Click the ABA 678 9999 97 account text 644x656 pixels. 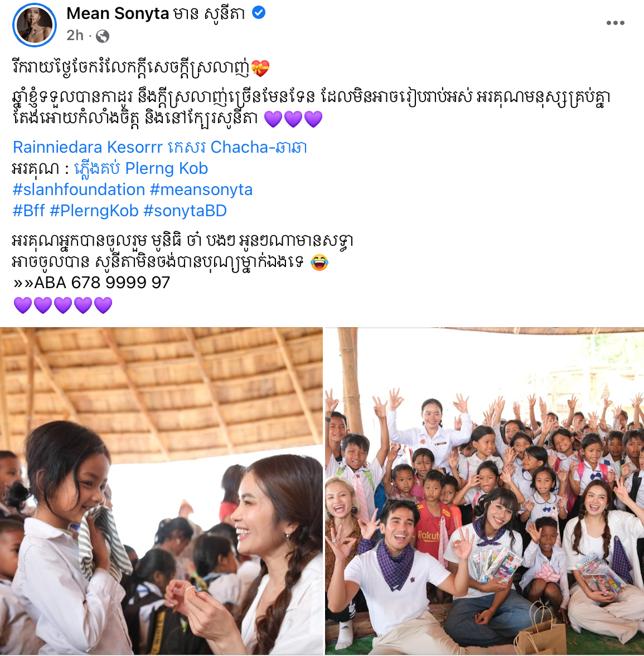click(102, 283)
